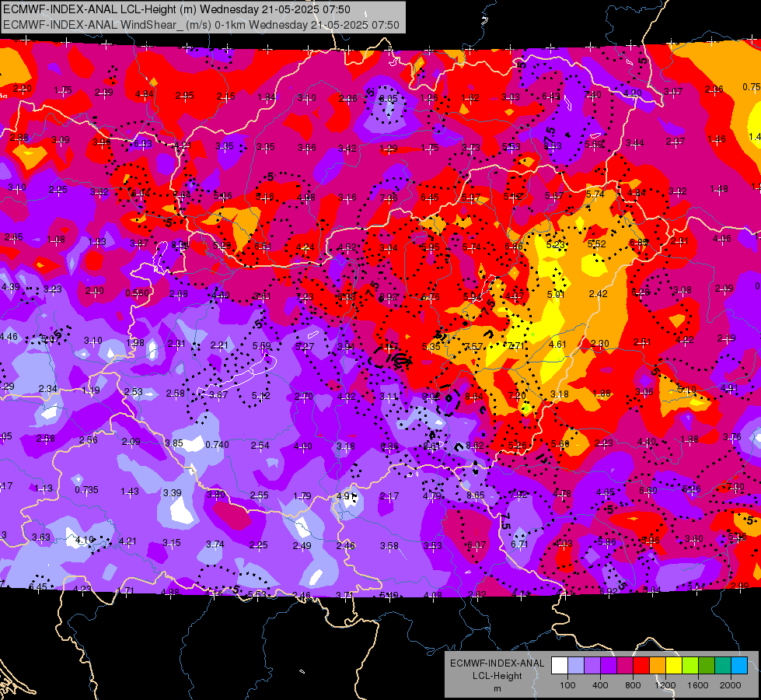Click the wind shear value 0.560
The width and height of the screenshot is (761, 700).
tap(138, 293)
